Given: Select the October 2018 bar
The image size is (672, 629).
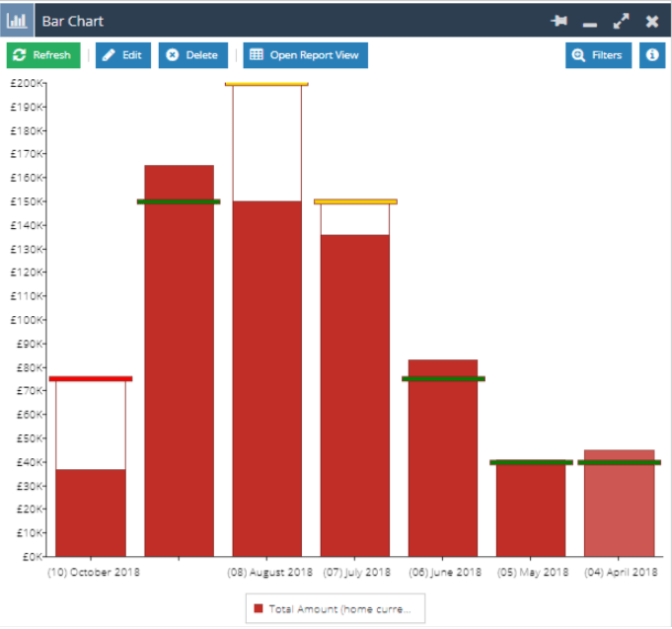Looking at the screenshot, I should [91, 512].
